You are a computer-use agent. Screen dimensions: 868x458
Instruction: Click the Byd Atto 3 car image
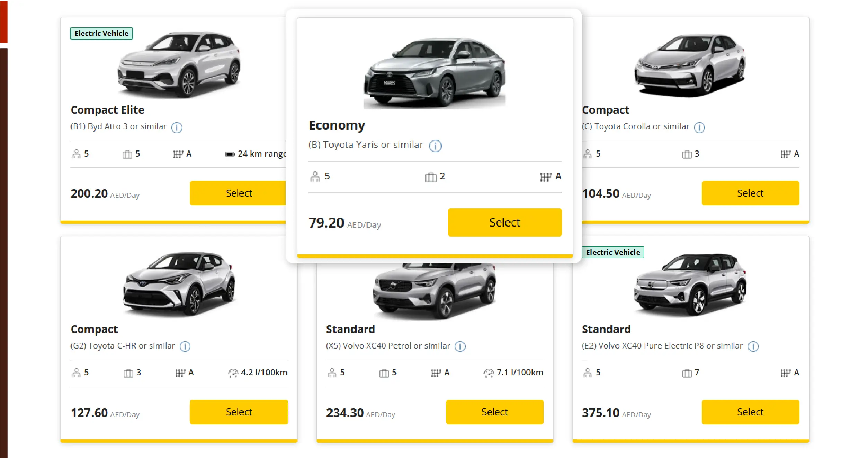pyautogui.click(x=179, y=64)
